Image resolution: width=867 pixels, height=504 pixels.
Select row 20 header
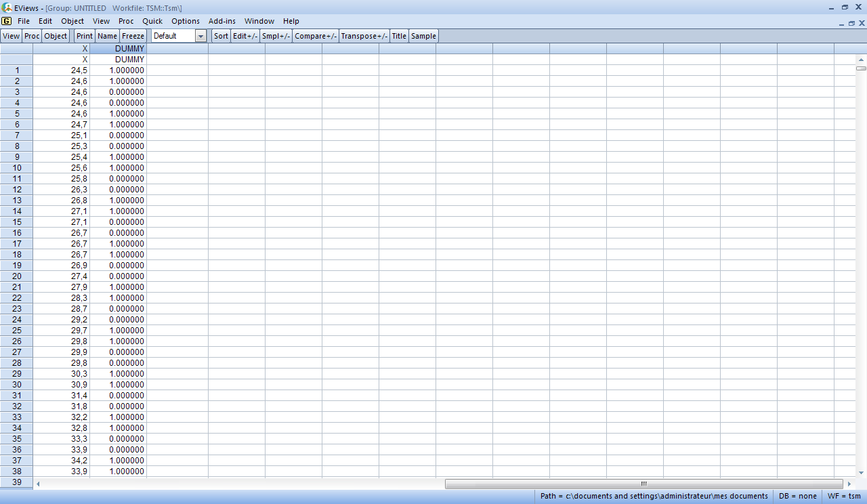tap(17, 276)
